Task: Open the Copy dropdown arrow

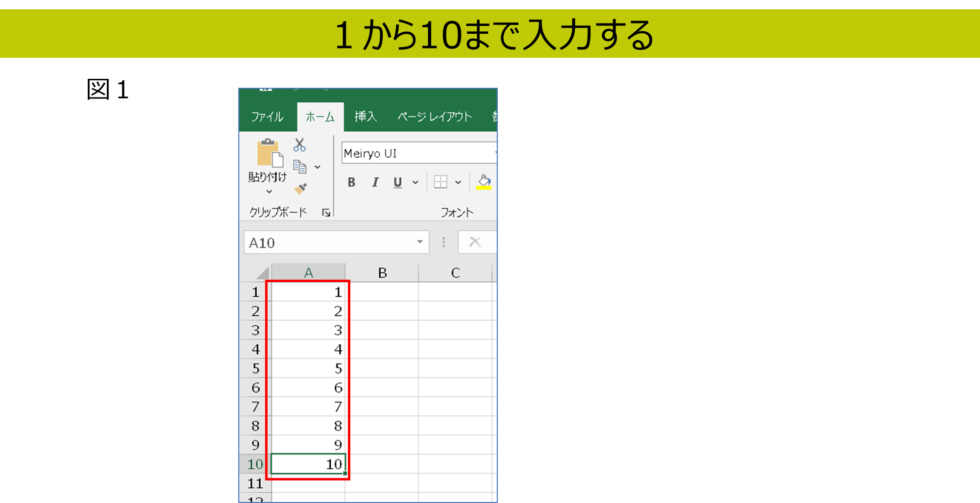Action: (318, 167)
